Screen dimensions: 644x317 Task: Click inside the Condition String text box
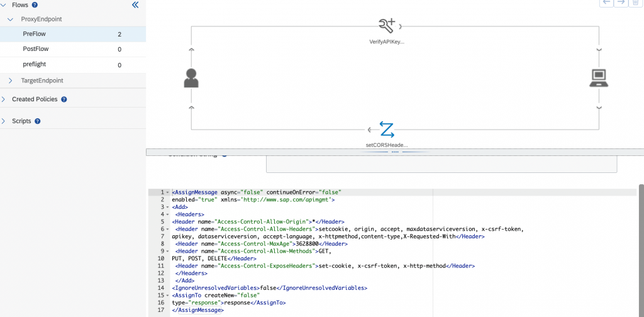[x=441, y=164]
